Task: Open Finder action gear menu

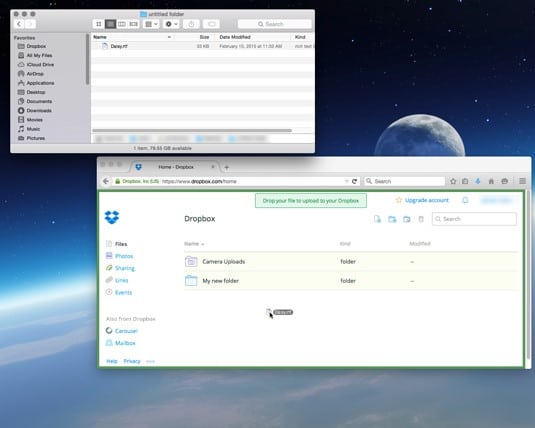Action: pyautogui.click(x=171, y=24)
